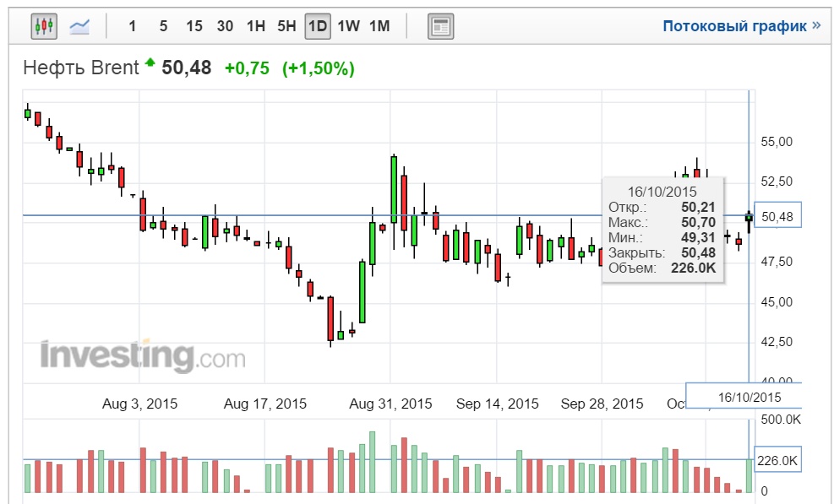Viewport: 834px width, 504px height.
Task: Switch to the 1H timeframe
Action: pyautogui.click(x=256, y=26)
